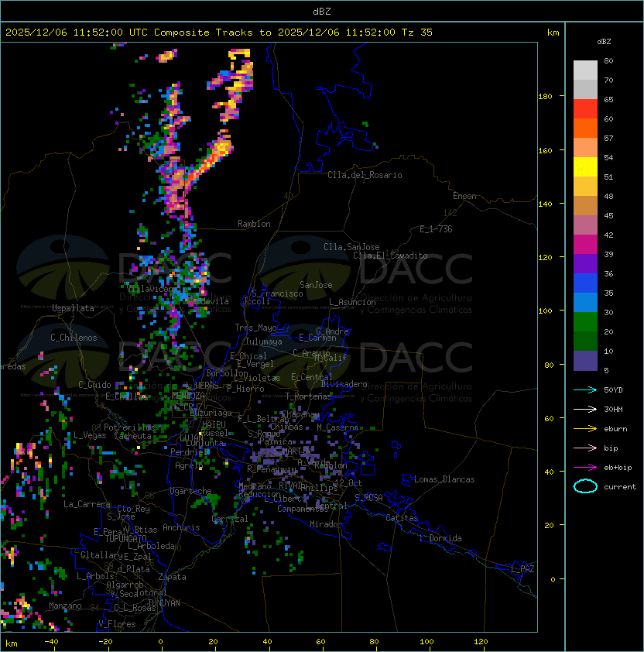Click the '30HM' legend label
The height and width of the screenshot is (652, 644).
(613, 410)
